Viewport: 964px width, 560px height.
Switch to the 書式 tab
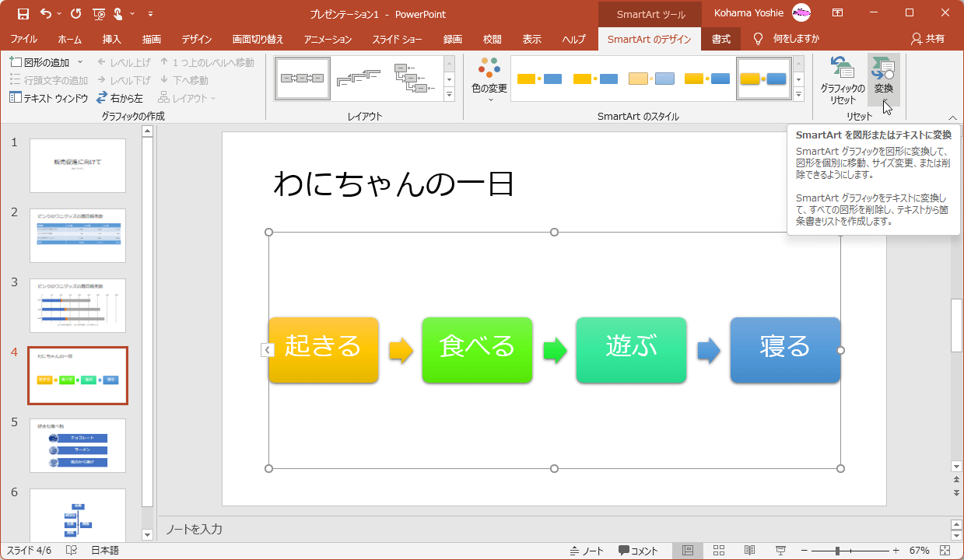pos(721,39)
